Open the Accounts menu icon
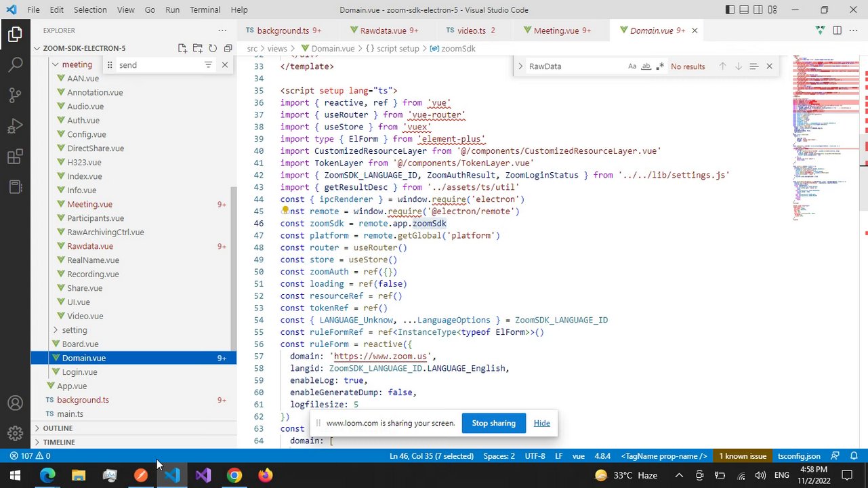 pos(15,403)
